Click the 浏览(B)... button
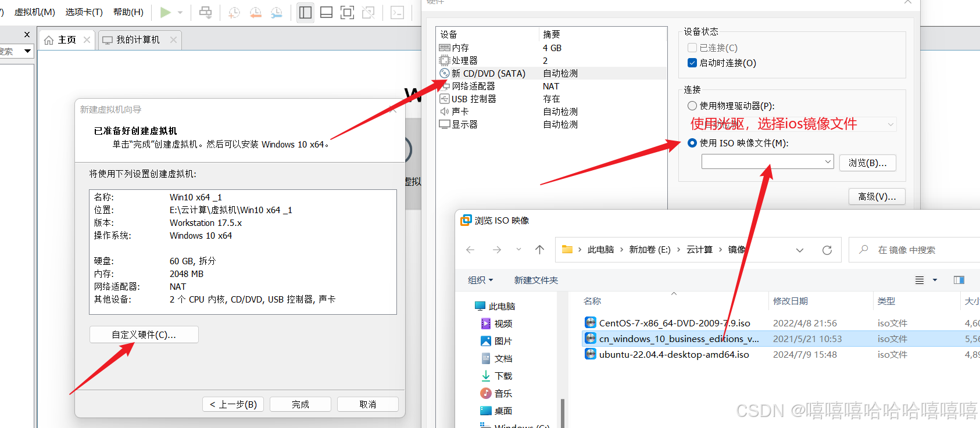The height and width of the screenshot is (428, 980). (x=868, y=163)
